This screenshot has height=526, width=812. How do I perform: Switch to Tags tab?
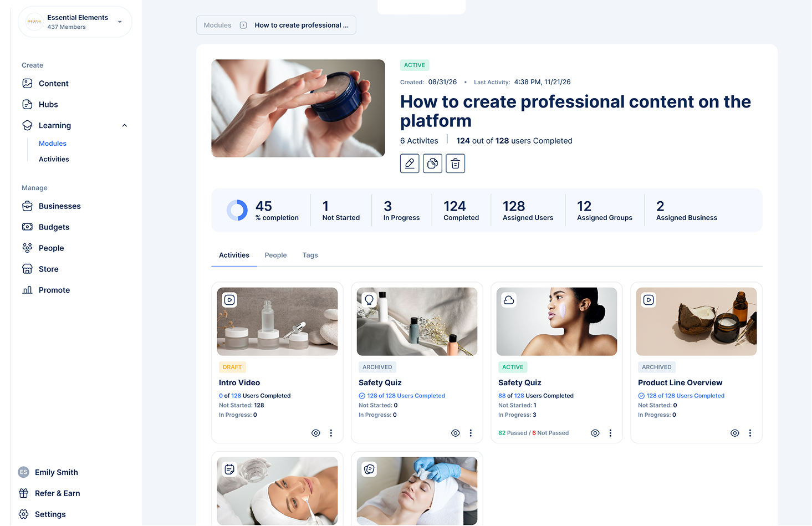coord(310,255)
